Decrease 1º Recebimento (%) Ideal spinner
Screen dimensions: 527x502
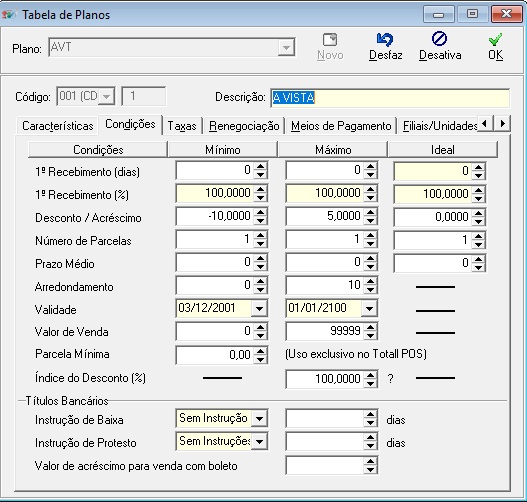pos(478,198)
